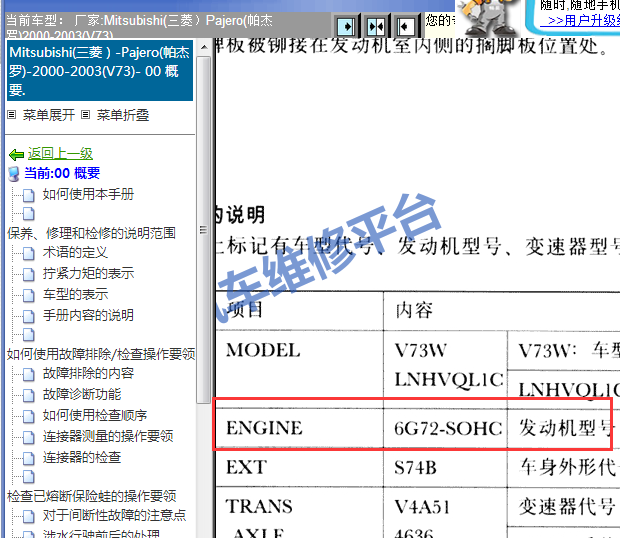Click page icon beside 拧紧力矩的表示
The width and height of the screenshot is (620, 538).
click(x=28, y=274)
